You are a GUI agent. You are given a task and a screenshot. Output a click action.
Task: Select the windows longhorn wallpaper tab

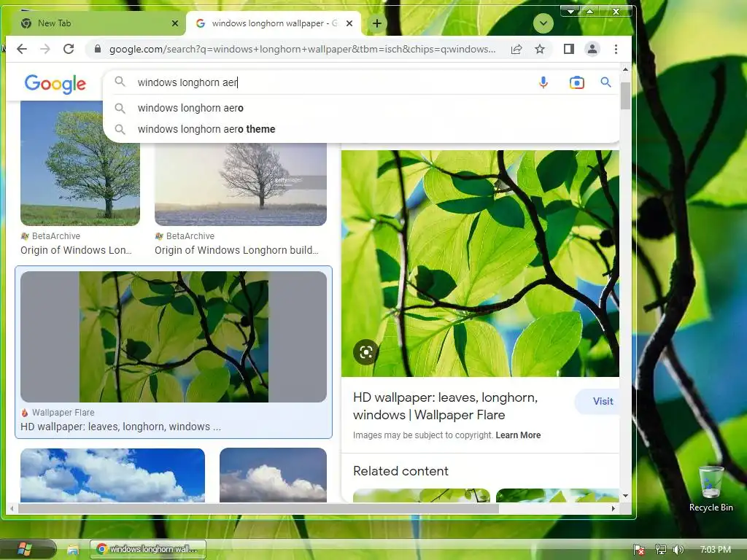274,23
